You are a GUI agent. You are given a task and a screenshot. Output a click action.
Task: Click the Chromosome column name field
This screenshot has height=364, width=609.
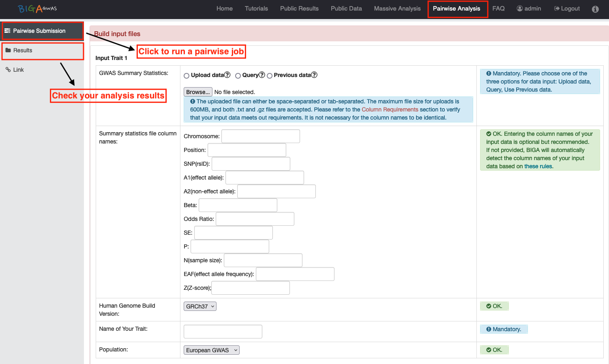click(x=260, y=136)
